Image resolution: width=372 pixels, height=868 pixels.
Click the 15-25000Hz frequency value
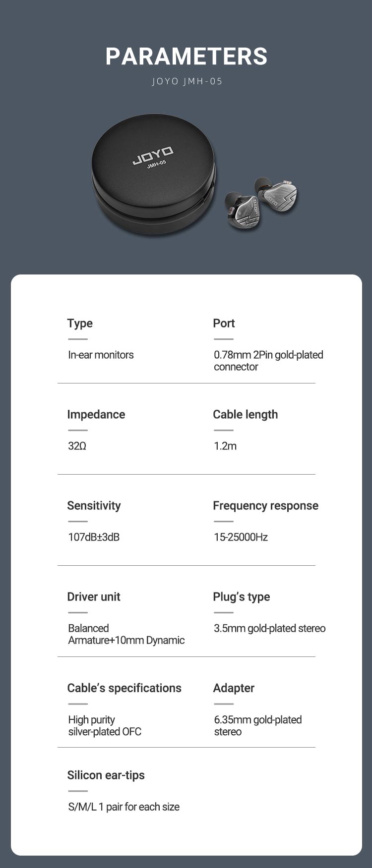click(x=241, y=537)
